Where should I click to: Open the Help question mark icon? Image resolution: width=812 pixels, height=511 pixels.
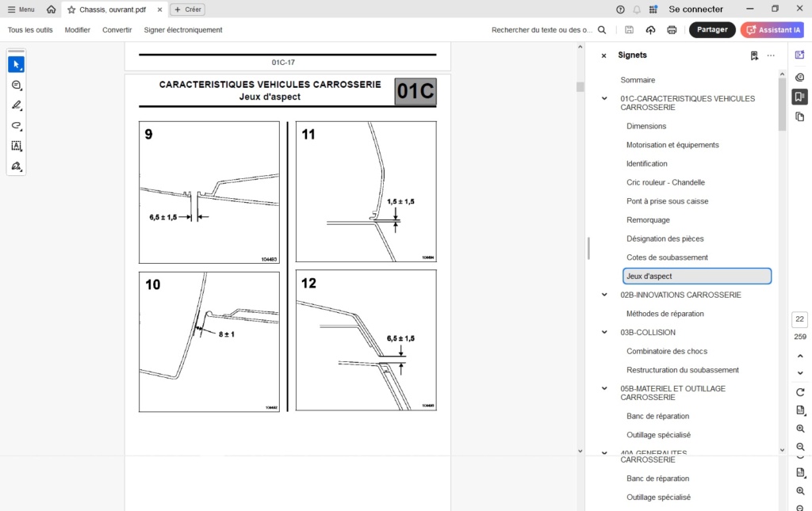(x=620, y=10)
